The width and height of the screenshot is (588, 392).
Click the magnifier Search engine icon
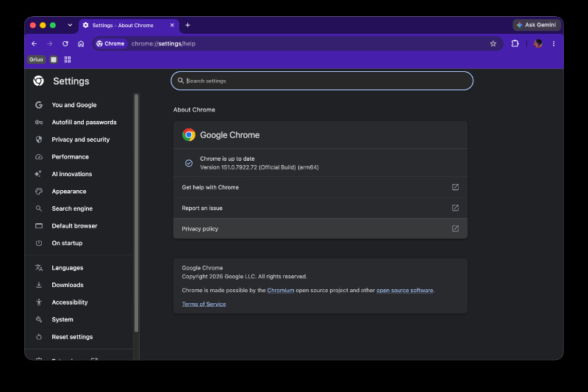pos(39,208)
